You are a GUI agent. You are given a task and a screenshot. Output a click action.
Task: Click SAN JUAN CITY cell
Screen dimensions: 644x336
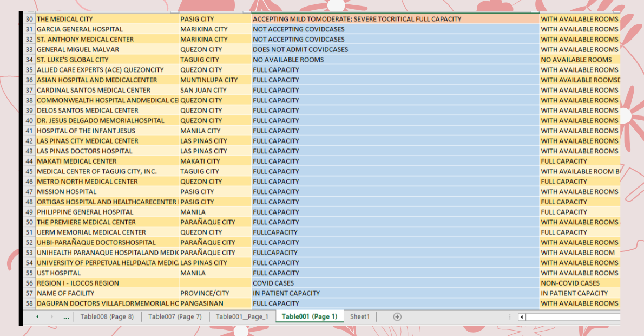tap(215, 90)
